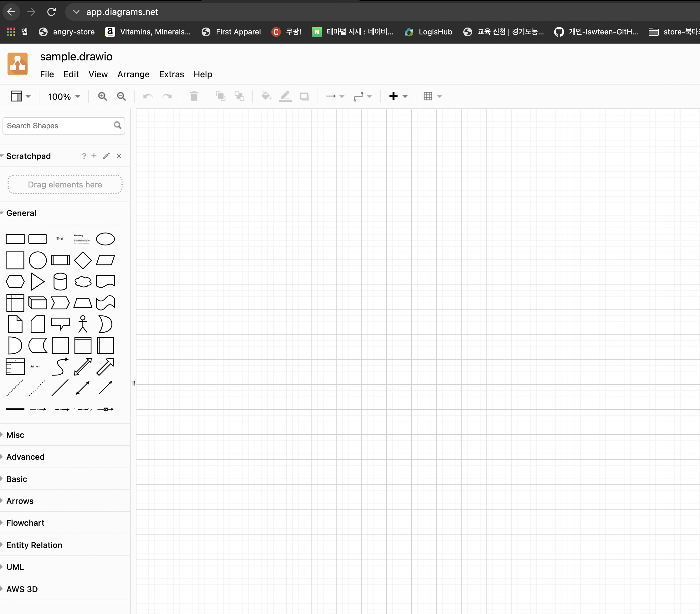Click the Line Color pencil icon
Image resolution: width=700 pixels, height=614 pixels.
tap(285, 96)
